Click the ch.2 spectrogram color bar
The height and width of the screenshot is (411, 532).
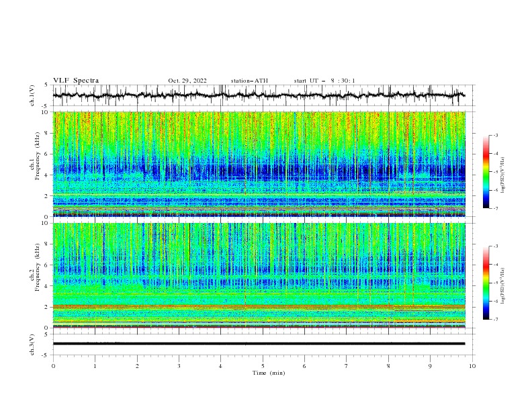pos(486,283)
